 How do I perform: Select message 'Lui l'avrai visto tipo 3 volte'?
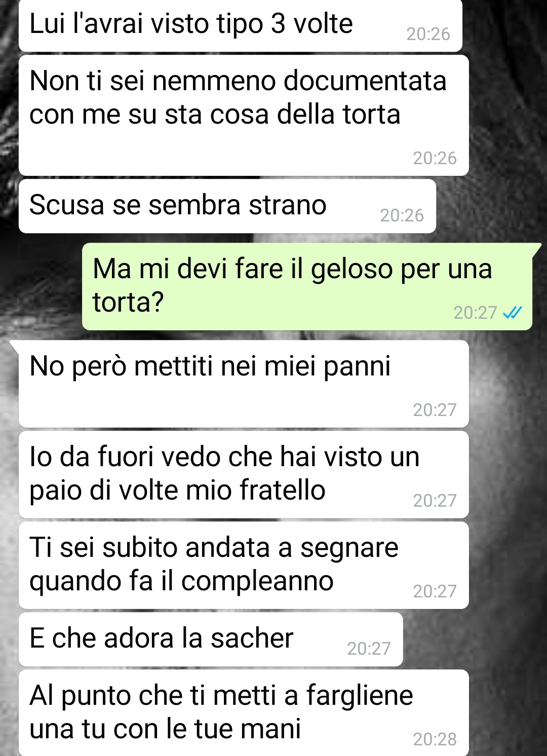tap(241, 25)
